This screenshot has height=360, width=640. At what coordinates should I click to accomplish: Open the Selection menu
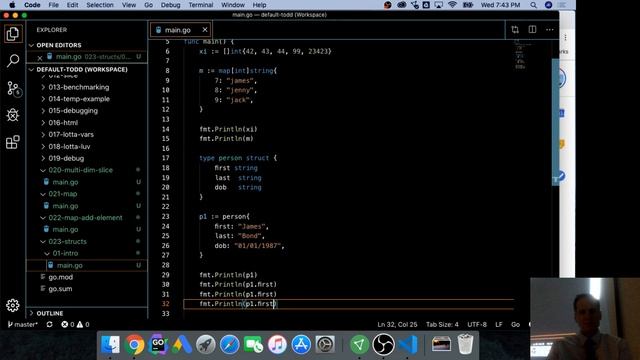tap(100, 5)
